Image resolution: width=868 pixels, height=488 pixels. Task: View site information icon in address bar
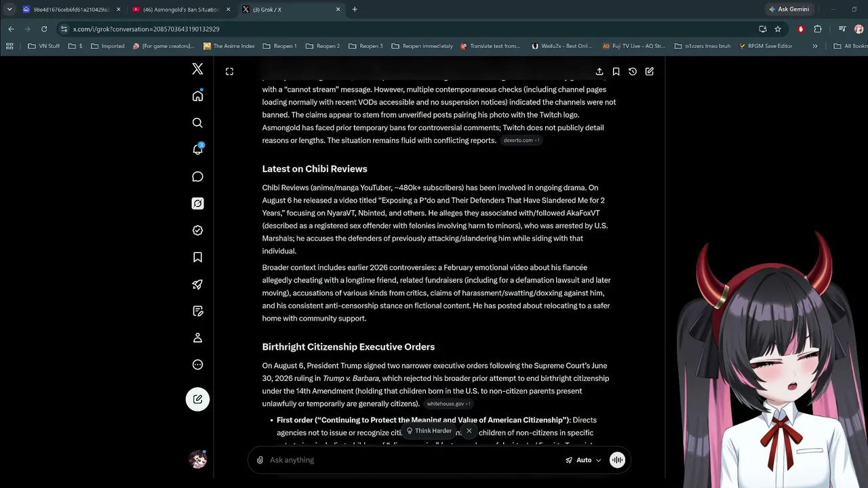click(x=64, y=29)
